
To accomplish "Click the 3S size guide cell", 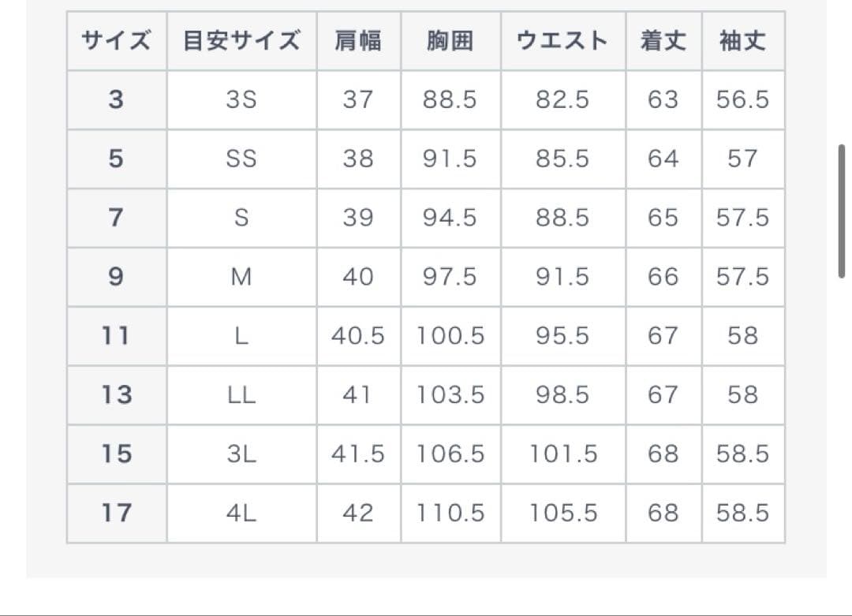I will [x=241, y=100].
